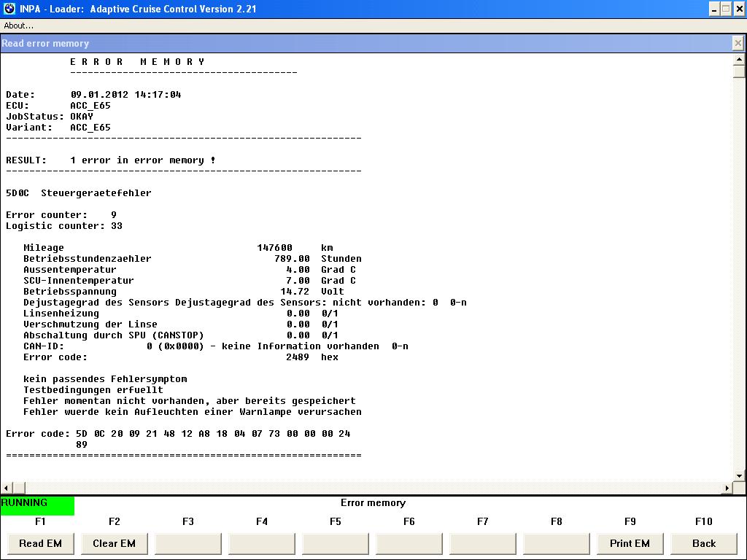The image size is (747, 560).
Task: Click the Linsenheizung row label
Action: (61, 314)
